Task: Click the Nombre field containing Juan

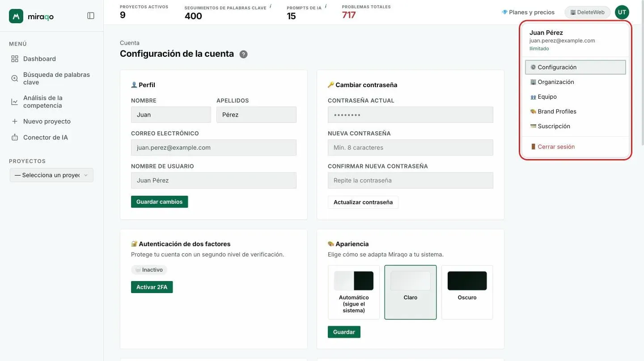Action: pyautogui.click(x=171, y=115)
